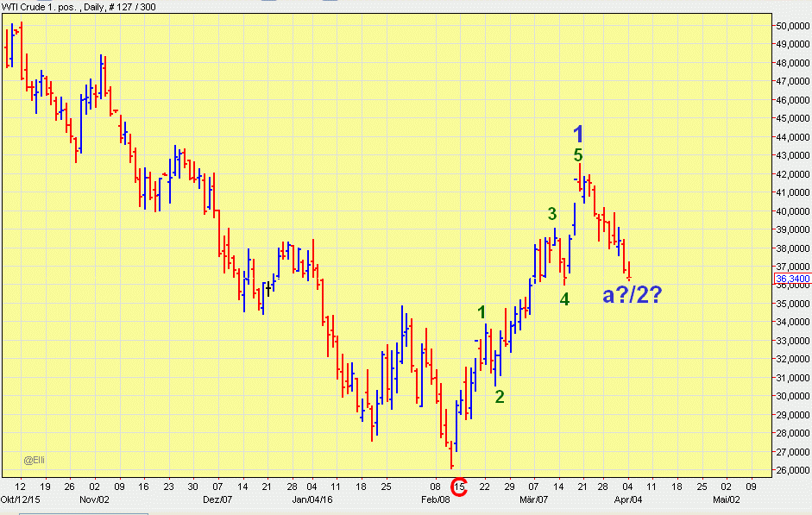
Task: Click the Mai/02 date axis label
Action: point(727,499)
